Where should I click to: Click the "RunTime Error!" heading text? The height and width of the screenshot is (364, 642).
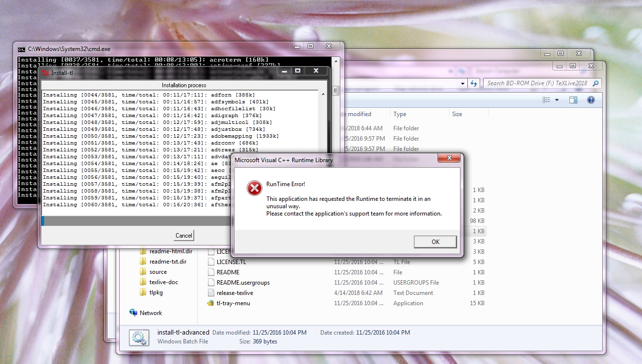pyautogui.click(x=285, y=184)
